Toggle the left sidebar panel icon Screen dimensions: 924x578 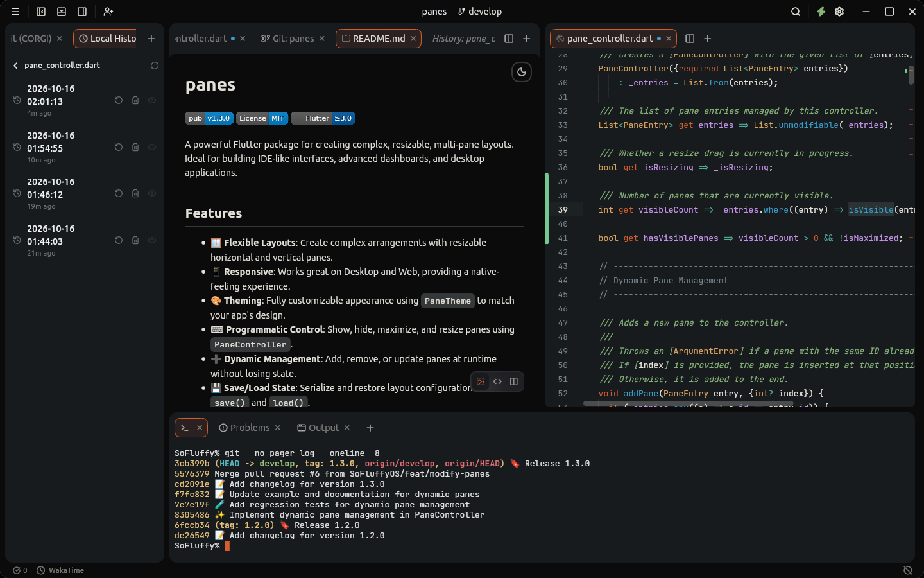41,12
